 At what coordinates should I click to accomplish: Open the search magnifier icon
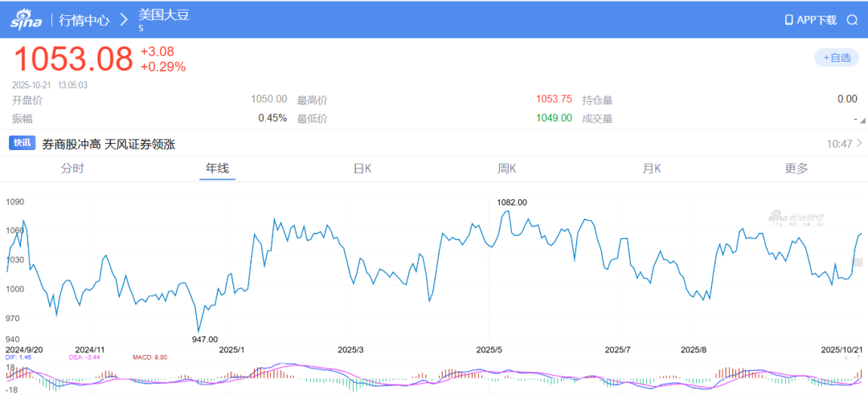(852, 20)
